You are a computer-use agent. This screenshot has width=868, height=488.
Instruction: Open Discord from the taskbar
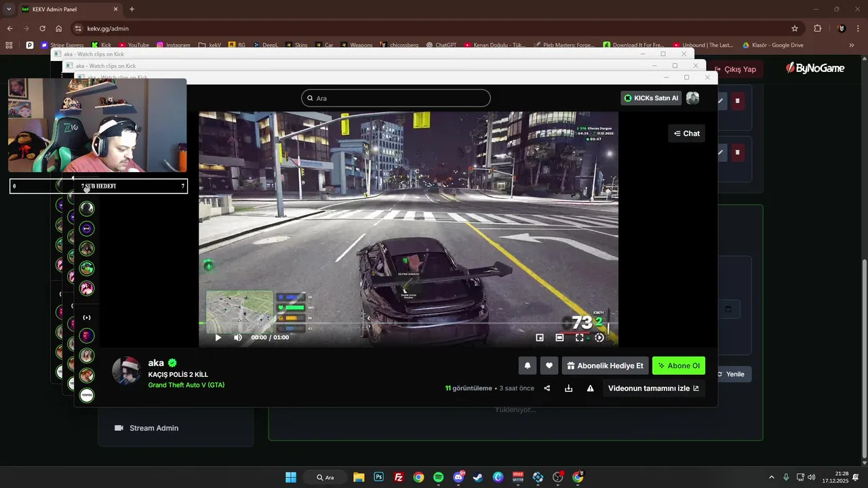[458, 477]
